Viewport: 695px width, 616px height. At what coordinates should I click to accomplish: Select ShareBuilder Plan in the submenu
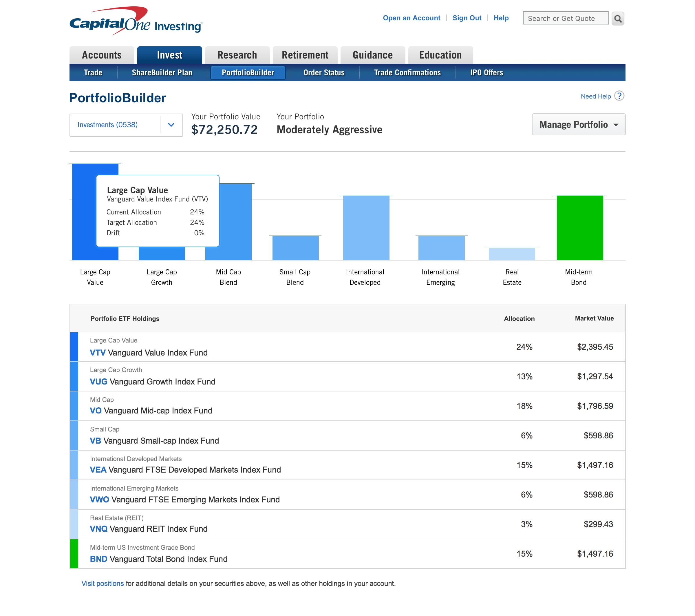coord(162,73)
